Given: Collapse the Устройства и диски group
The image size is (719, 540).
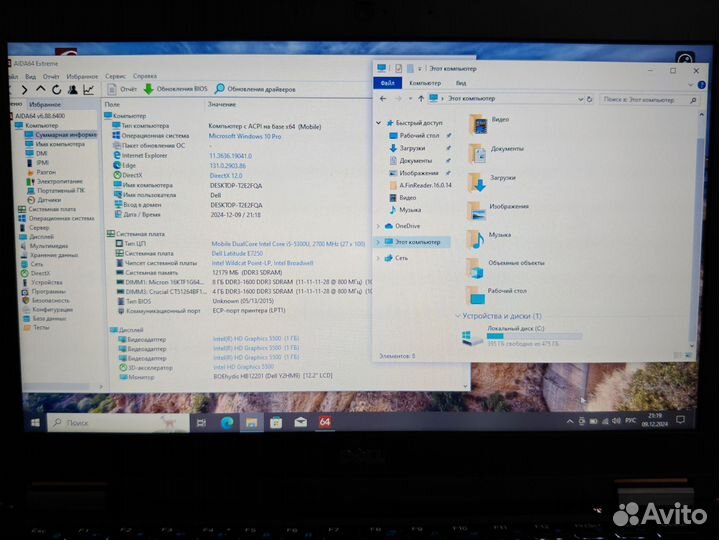Looking at the screenshot, I should (458, 316).
